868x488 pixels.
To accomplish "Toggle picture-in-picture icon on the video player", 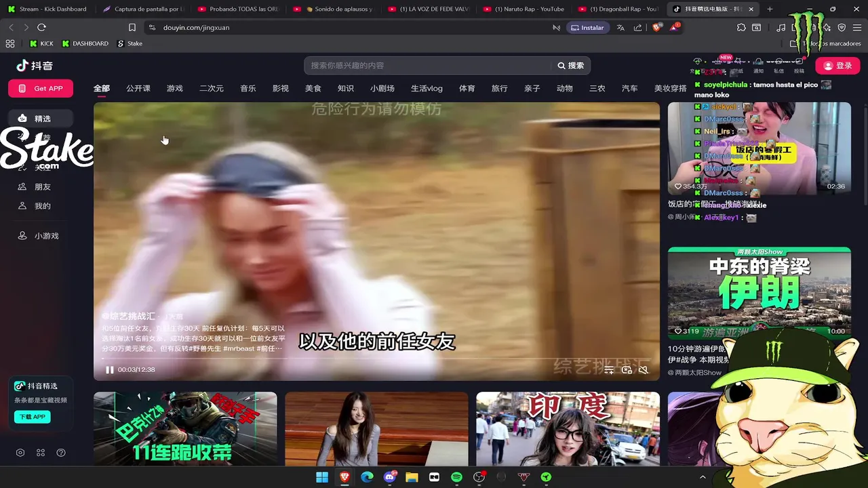I will (627, 369).
